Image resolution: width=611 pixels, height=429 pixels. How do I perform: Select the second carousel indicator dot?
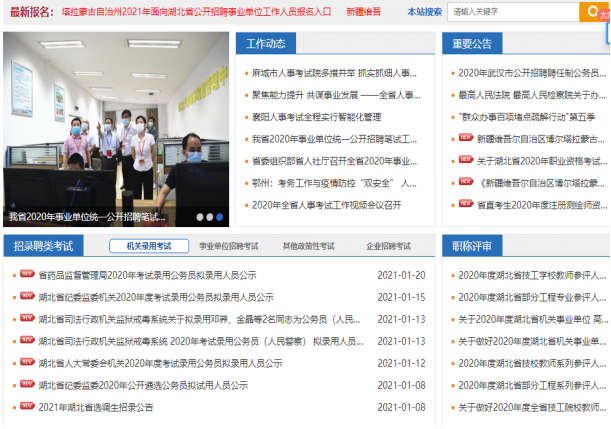[209, 216]
